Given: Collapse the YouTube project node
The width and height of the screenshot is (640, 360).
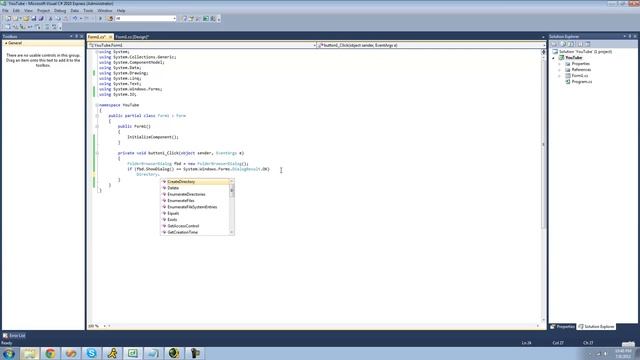Looking at the screenshot, I should tap(554, 58).
